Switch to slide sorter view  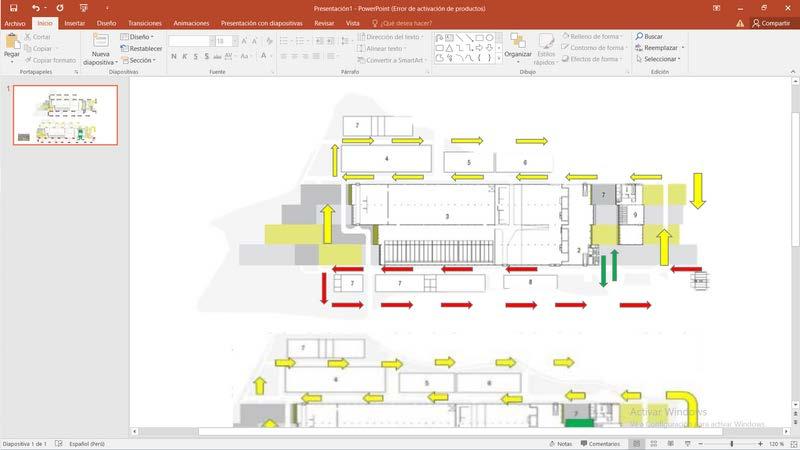[x=654, y=444]
